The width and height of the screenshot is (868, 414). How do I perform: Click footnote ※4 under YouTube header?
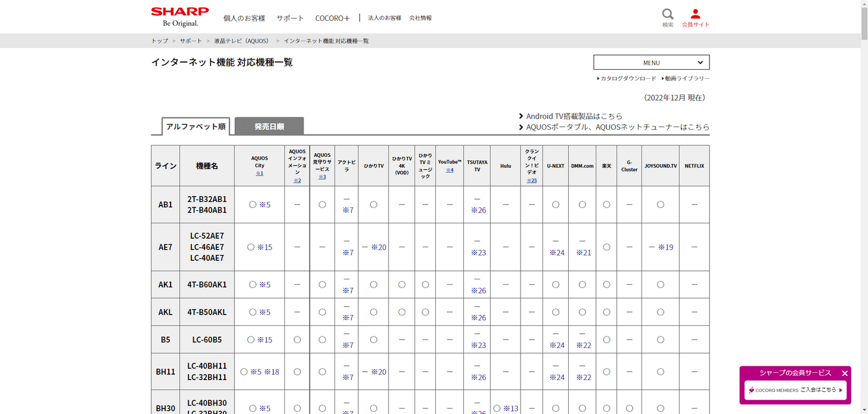(449, 170)
